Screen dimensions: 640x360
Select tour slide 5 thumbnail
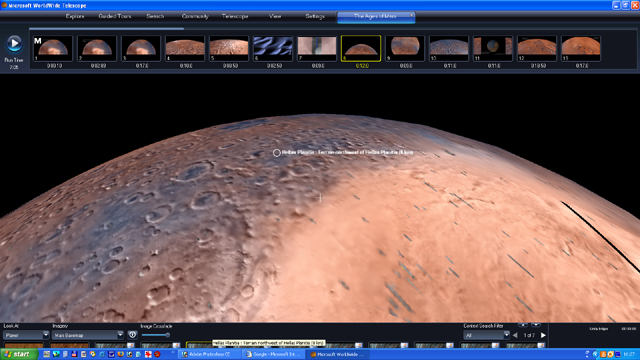pos(229,49)
